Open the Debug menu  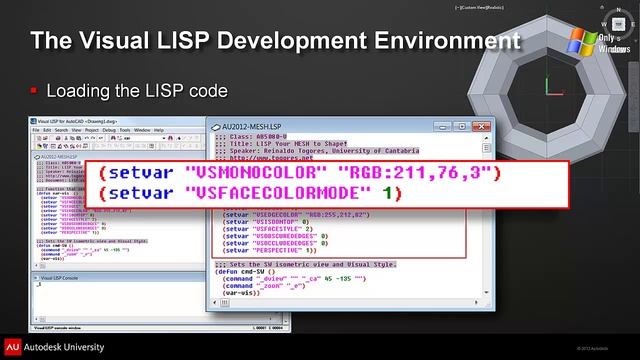tap(109, 130)
